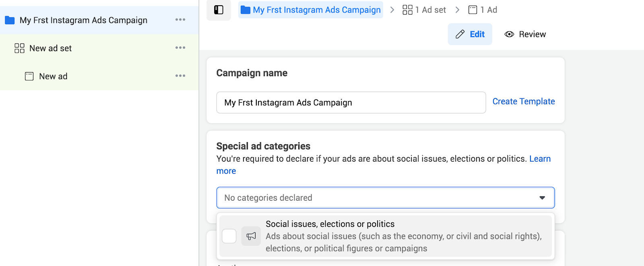This screenshot has height=266, width=644.
Task: Click the Campaign name text field
Action: tap(351, 103)
